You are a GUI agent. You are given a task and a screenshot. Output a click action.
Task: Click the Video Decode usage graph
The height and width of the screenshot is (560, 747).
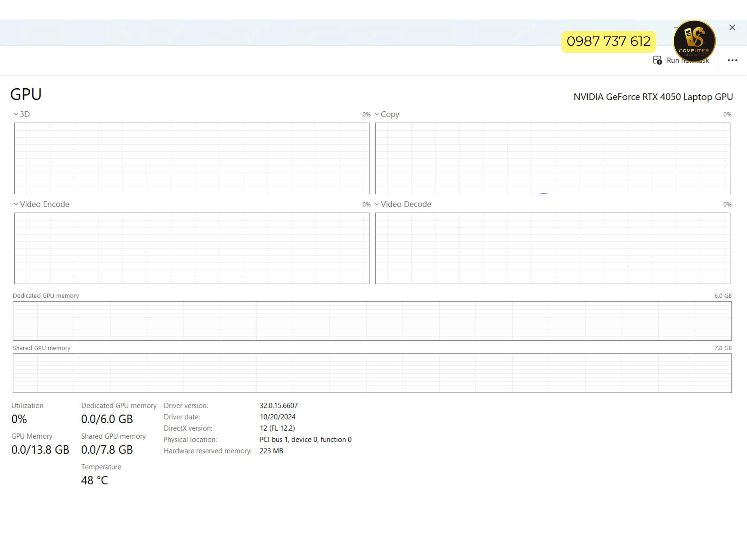(x=552, y=249)
